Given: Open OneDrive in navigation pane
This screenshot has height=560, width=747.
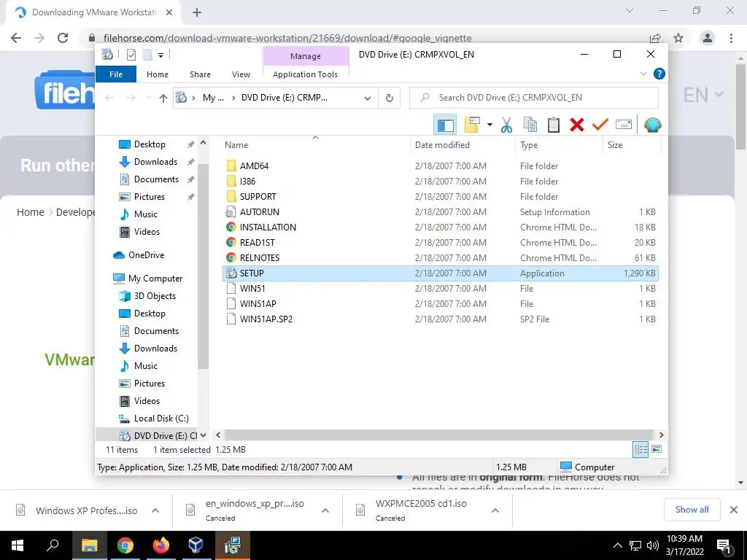Looking at the screenshot, I should (x=146, y=254).
